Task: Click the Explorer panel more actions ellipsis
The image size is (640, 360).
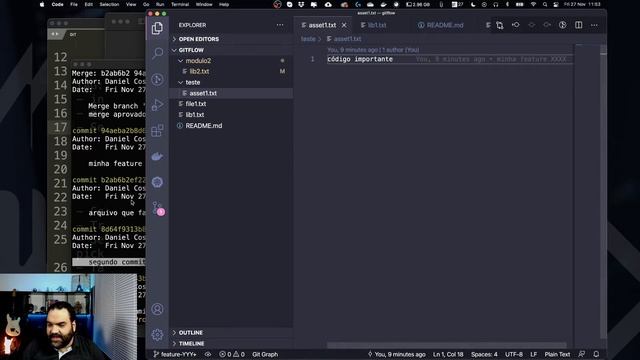Action: [x=280, y=25]
